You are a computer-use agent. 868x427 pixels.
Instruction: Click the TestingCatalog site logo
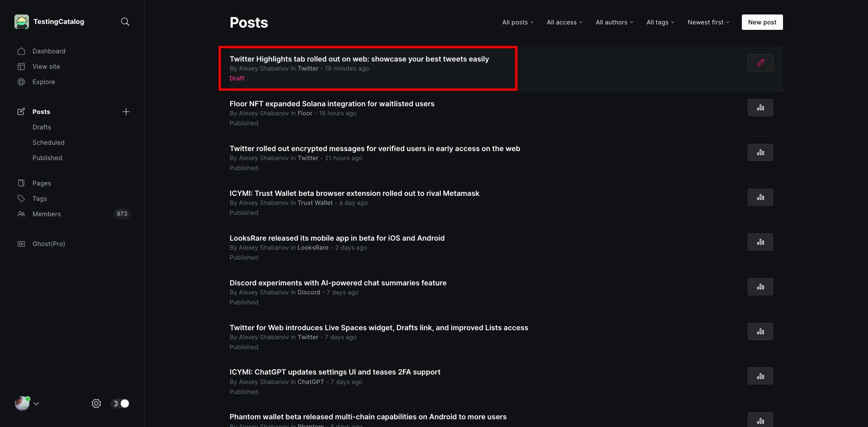click(x=22, y=22)
